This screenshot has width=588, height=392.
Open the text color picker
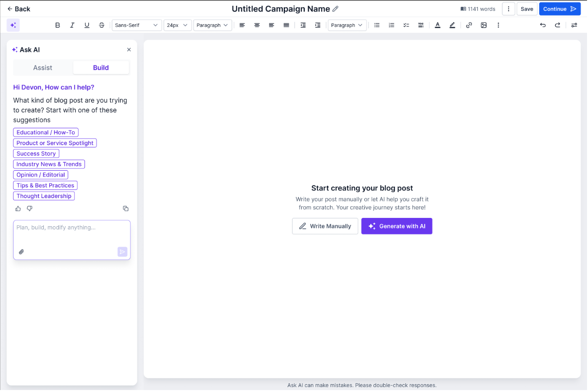coord(438,25)
